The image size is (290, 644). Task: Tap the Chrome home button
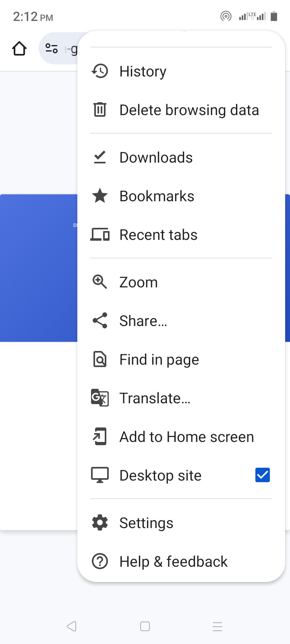pyautogui.click(x=19, y=49)
